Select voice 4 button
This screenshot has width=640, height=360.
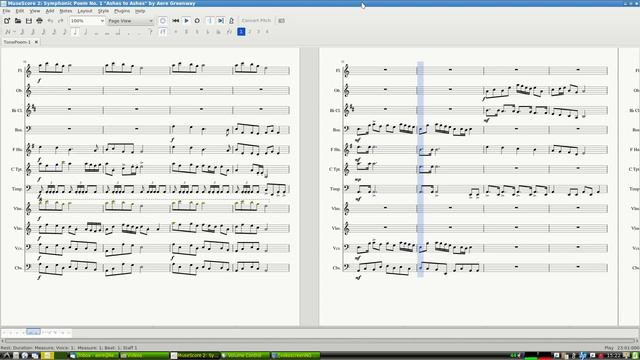click(268, 31)
